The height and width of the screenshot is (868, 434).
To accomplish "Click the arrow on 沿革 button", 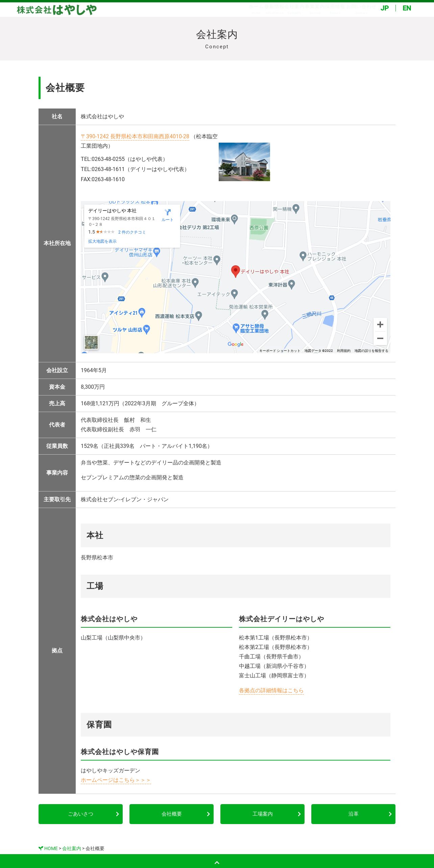I will point(390,814).
